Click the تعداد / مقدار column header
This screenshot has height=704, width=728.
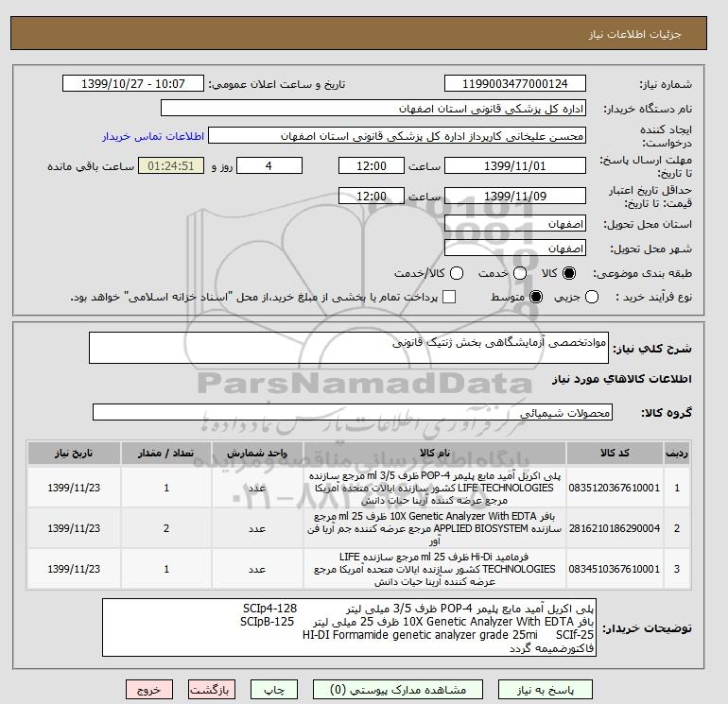[166, 453]
